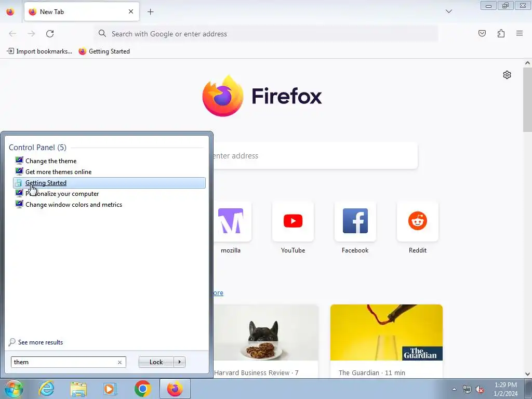Open Getting Started in Start menu results

(109, 183)
